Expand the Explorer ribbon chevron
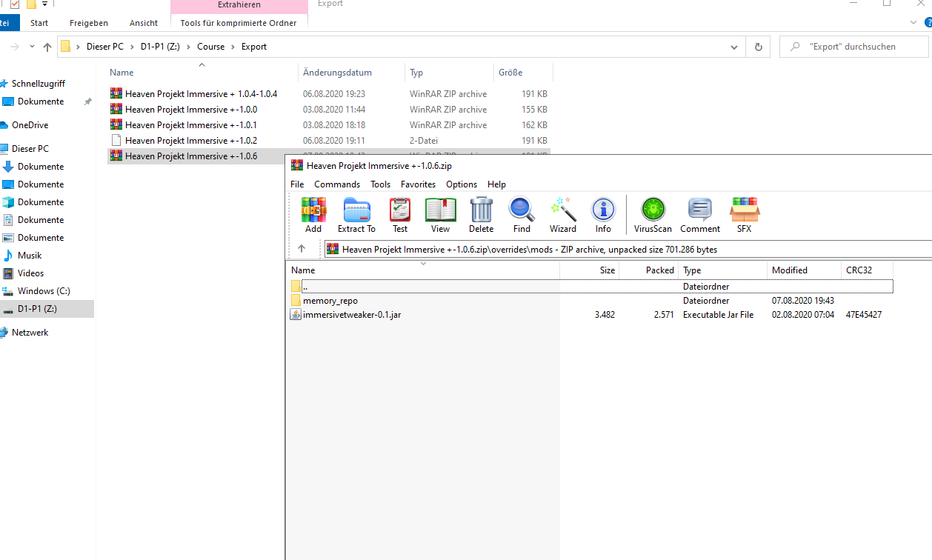This screenshot has height=560, width=932. click(x=913, y=23)
